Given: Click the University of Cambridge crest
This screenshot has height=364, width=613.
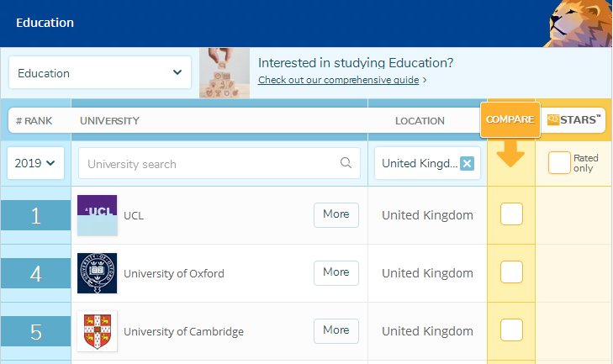Looking at the screenshot, I should (x=97, y=331).
